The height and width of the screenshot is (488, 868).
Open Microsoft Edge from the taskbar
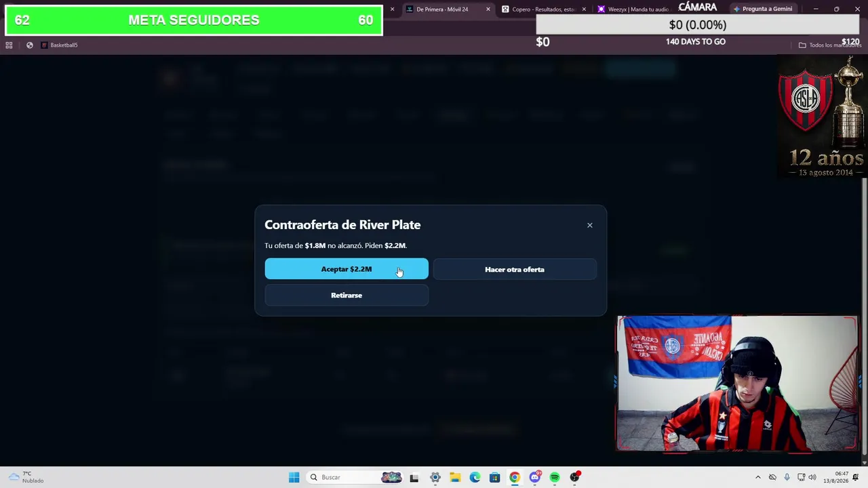click(475, 477)
